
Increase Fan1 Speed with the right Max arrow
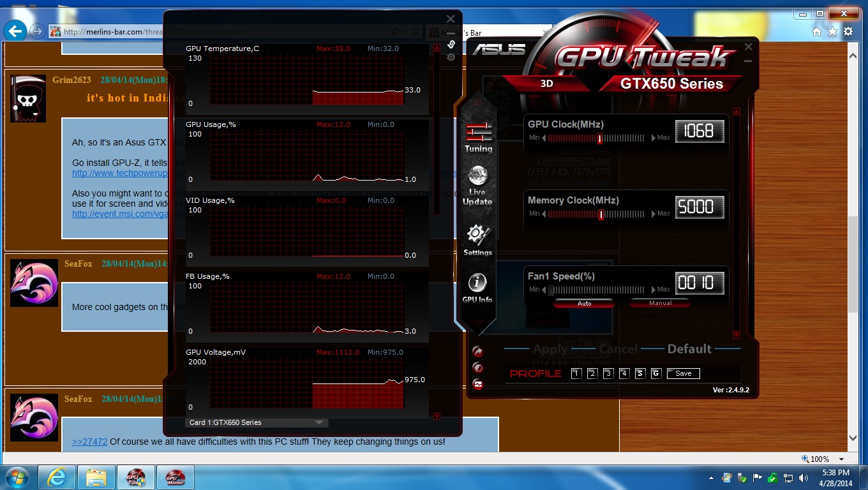pyautogui.click(x=654, y=290)
